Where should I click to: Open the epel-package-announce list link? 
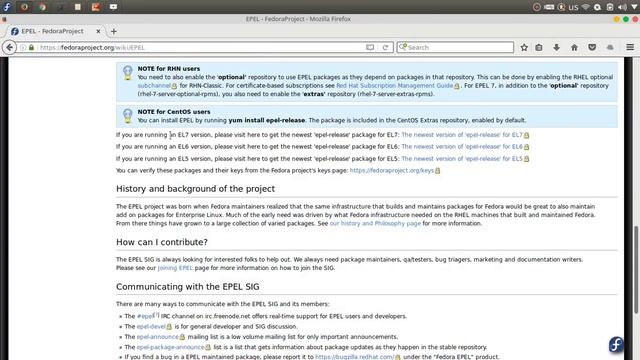(x=170, y=347)
